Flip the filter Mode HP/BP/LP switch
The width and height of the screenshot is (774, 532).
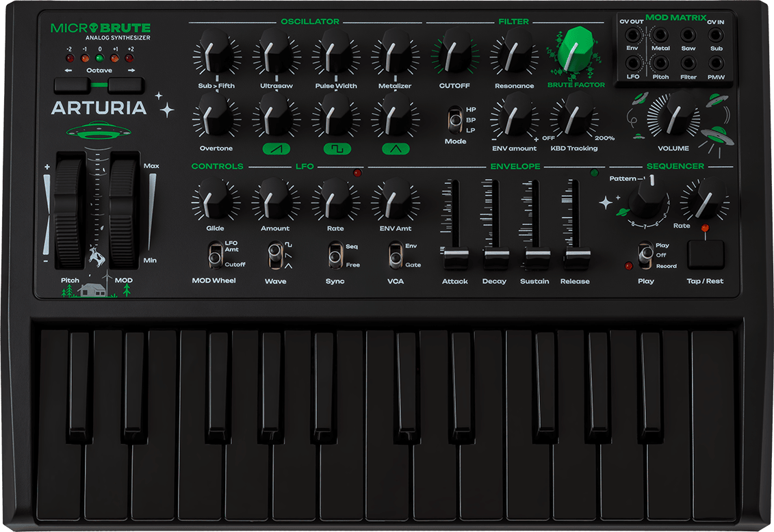point(455,120)
